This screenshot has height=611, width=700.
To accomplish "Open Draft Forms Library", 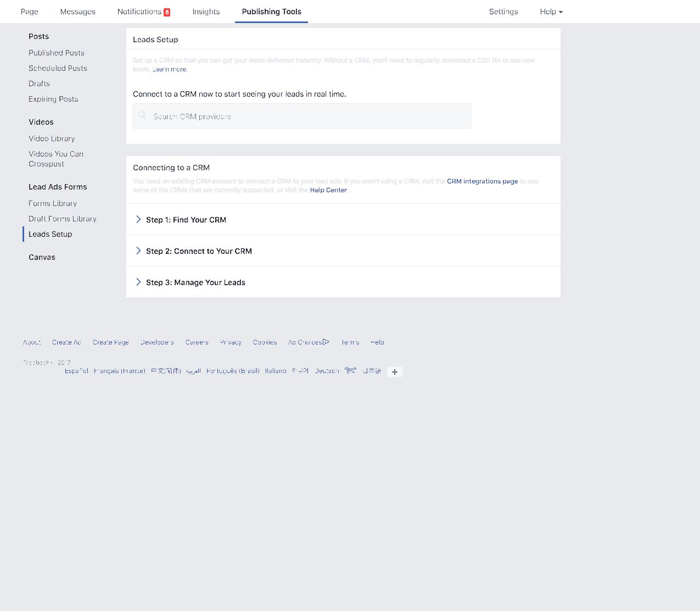I will [x=62, y=219].
